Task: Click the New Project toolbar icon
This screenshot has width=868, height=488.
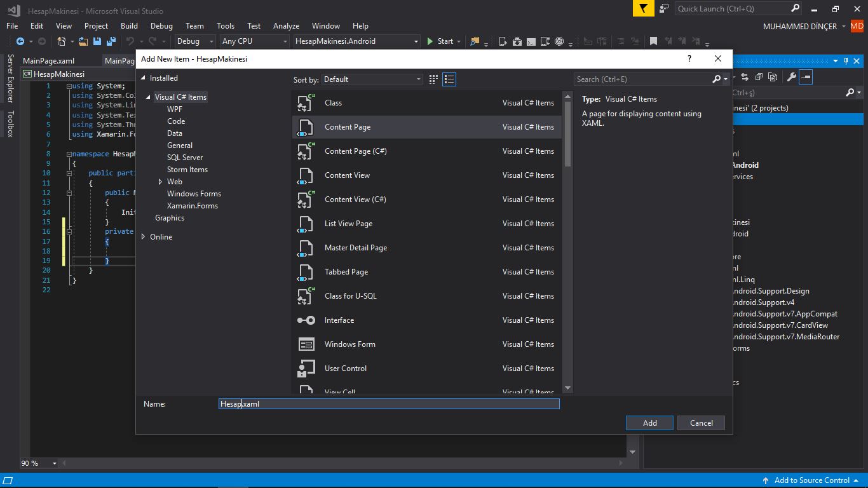Action: click(62, 41)
